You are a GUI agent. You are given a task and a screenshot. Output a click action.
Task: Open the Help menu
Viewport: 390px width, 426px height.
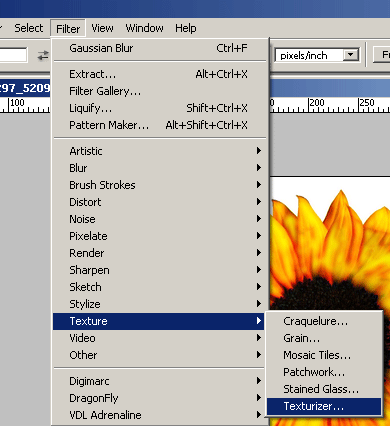[x=186, y=28]
